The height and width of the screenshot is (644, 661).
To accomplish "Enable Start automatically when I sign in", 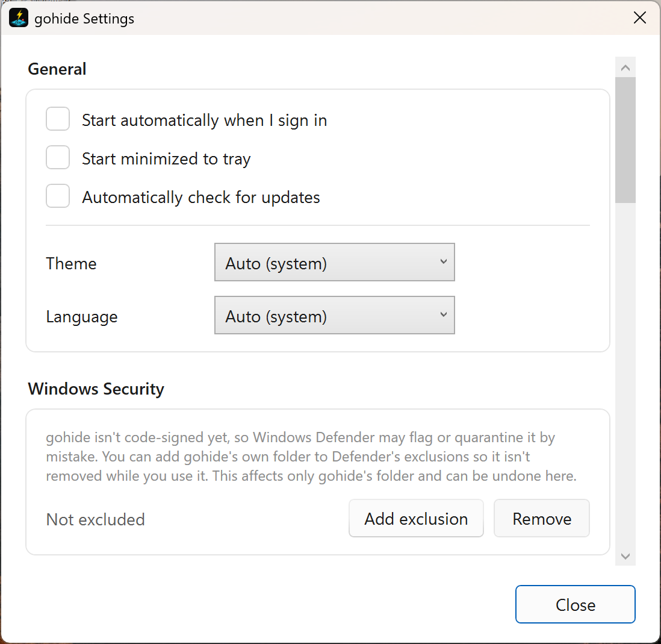I will [x=58, y=119].
